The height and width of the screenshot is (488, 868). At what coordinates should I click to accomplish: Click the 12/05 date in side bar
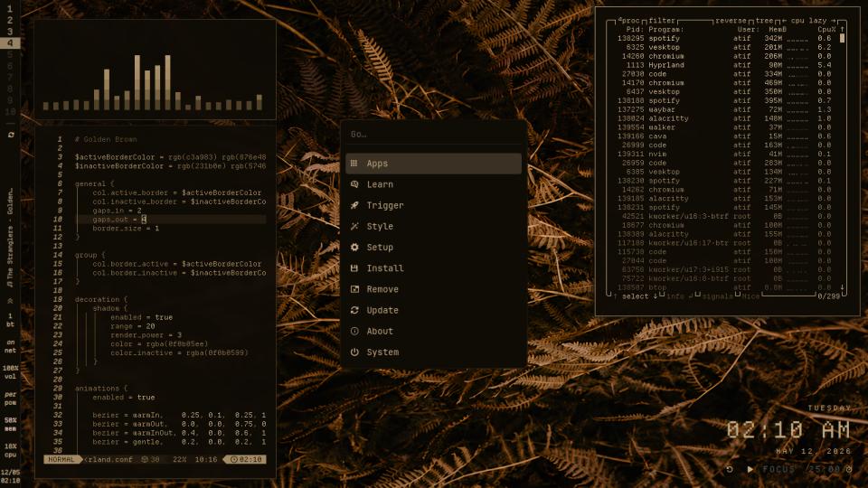(x=10, y=473)
